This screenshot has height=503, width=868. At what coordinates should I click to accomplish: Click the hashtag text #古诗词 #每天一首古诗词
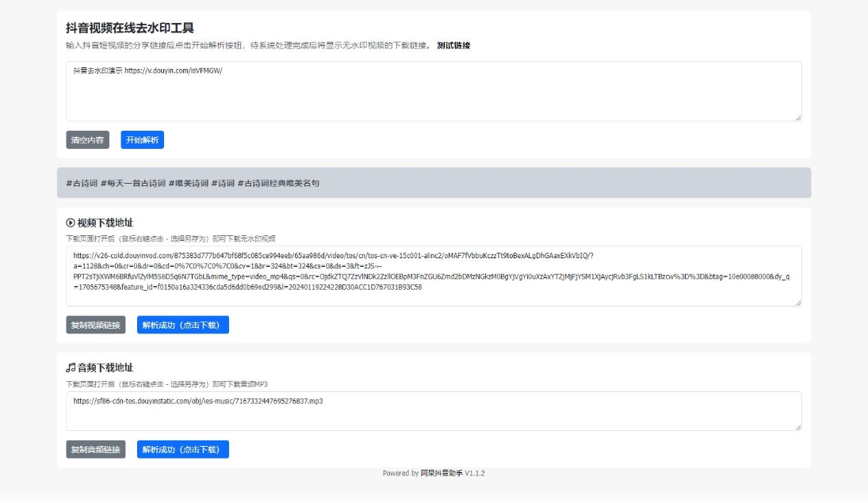(116, 183)
